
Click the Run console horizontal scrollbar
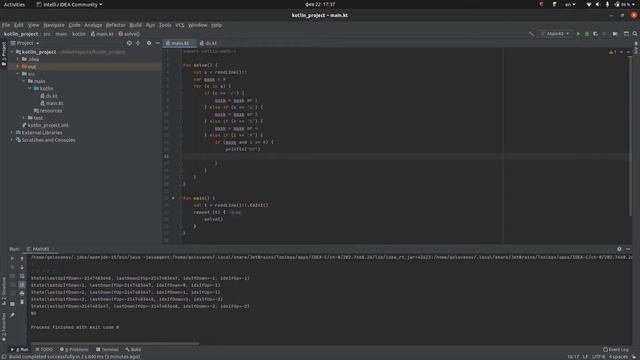click(x=116, y=343)
